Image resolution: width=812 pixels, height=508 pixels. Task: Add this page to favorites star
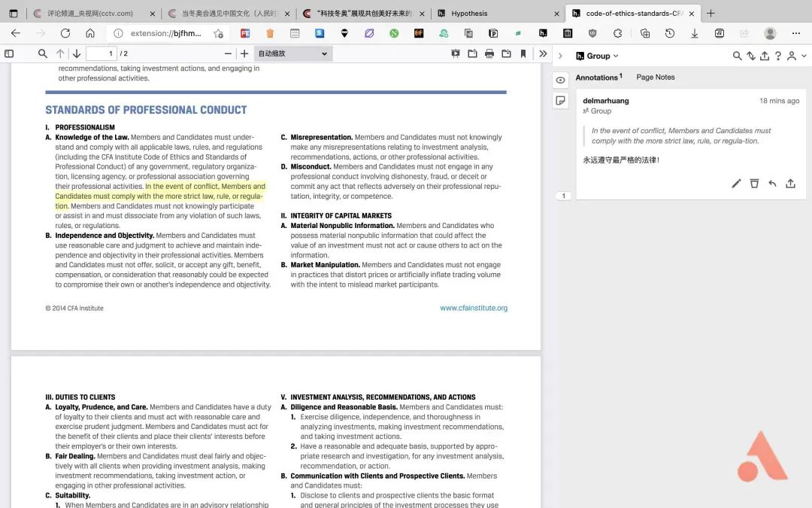219,33
